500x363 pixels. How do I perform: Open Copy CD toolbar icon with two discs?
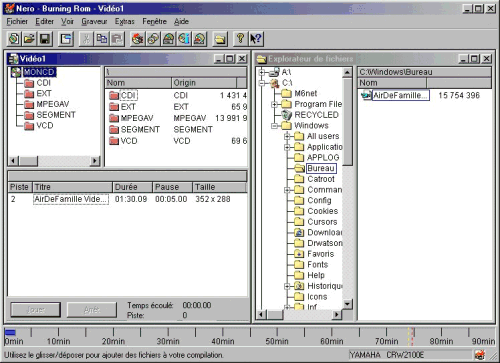tap(153, 39)
